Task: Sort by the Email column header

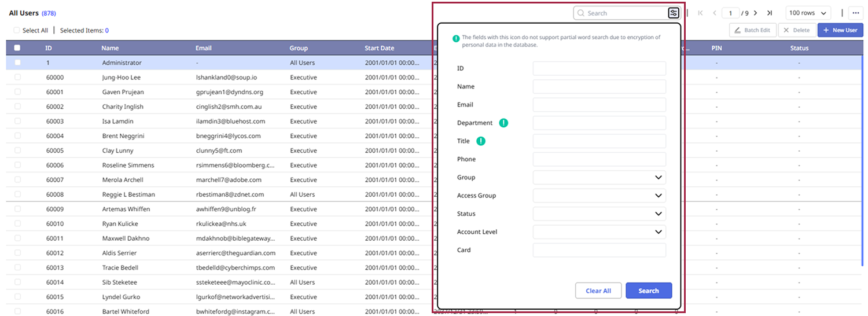Action: coord(204,48)
